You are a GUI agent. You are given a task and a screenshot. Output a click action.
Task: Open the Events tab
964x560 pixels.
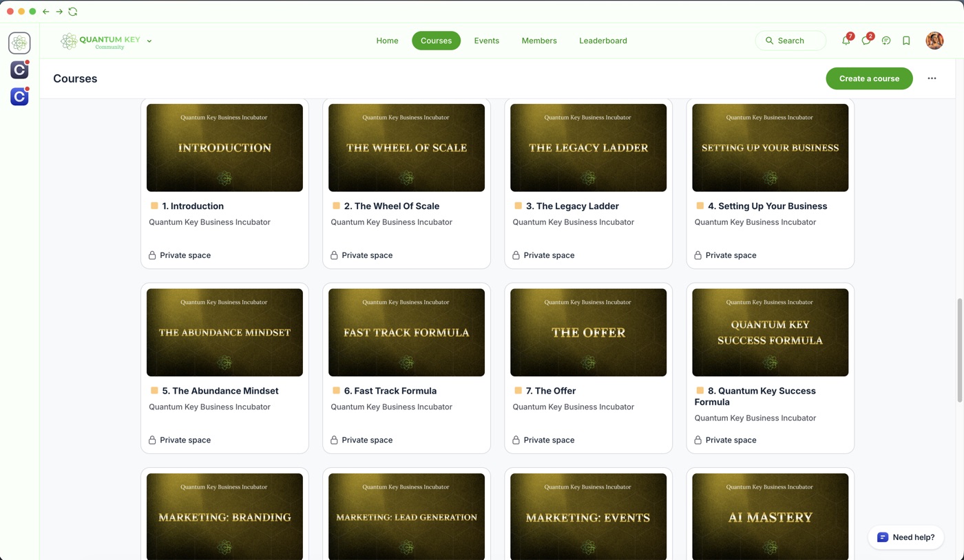tap(486, 41)
